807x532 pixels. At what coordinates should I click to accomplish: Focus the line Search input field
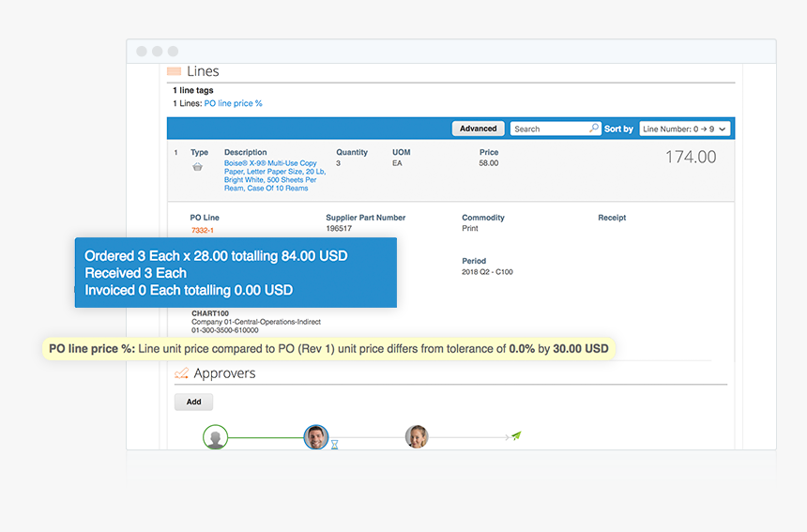pos(549,129)
